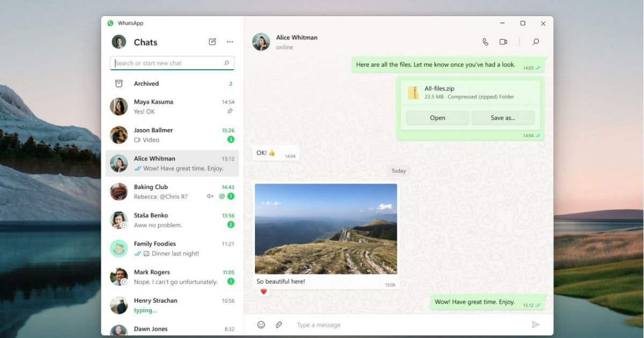
Task: Open the Henry Strachan chat
Action: tap(172, 305)
